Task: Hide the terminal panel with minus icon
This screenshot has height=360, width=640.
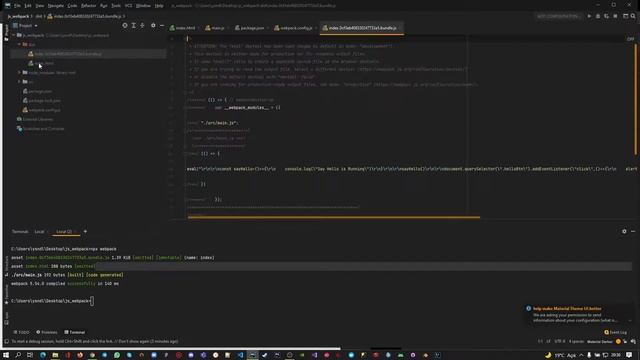Action: coord(633,231)
